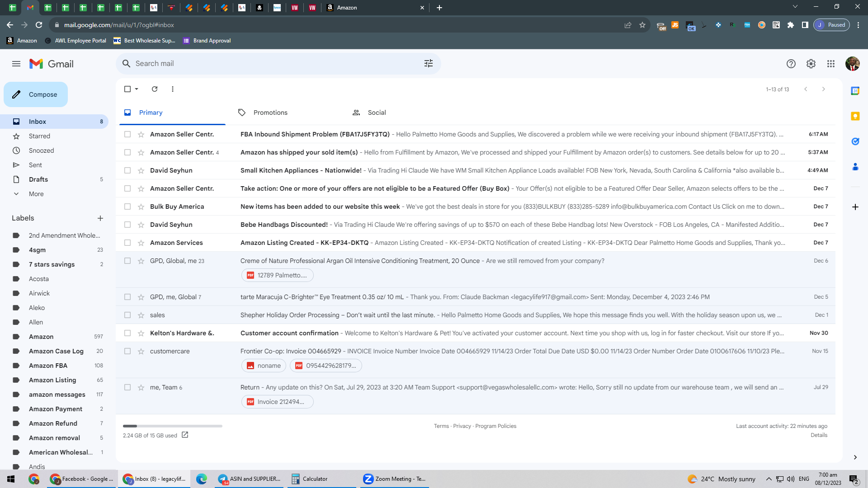The width and height of the screenshot is (868, 488).
Task: Open account activity Details link
Action: coord(819,435)
